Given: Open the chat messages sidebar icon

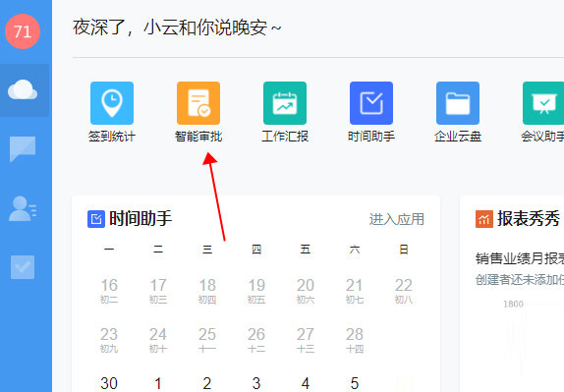Looking at the screenshot, I should 23,148.
